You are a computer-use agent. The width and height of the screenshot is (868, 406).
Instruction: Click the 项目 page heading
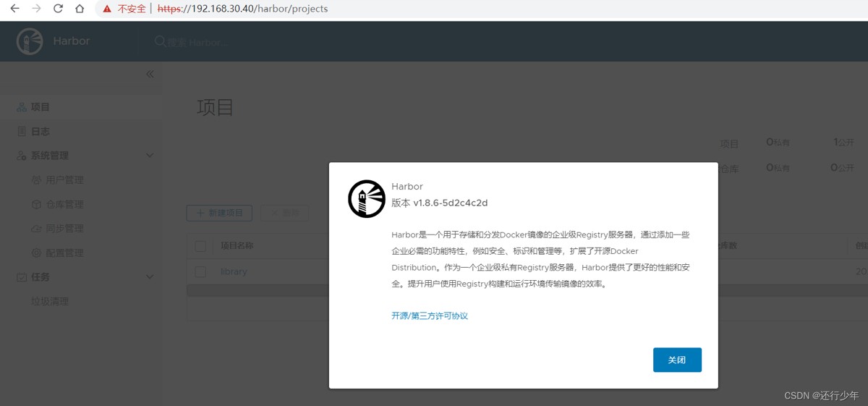216,107
